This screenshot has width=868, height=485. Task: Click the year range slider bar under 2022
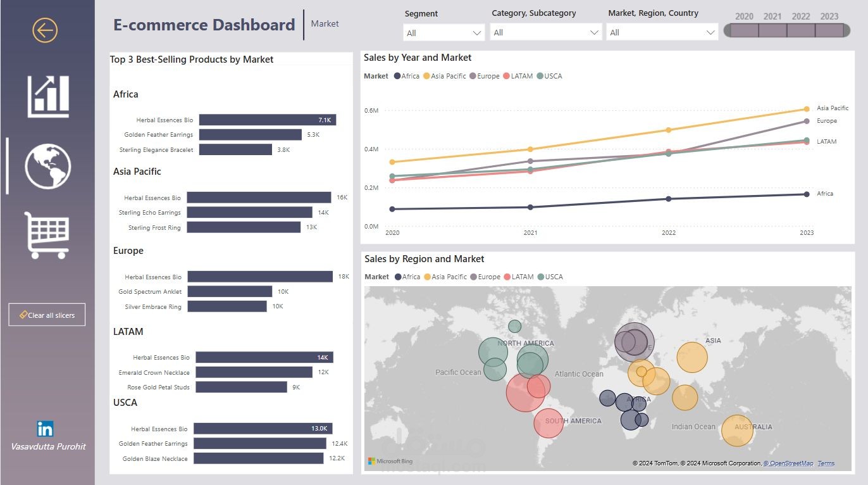[801, 30]
